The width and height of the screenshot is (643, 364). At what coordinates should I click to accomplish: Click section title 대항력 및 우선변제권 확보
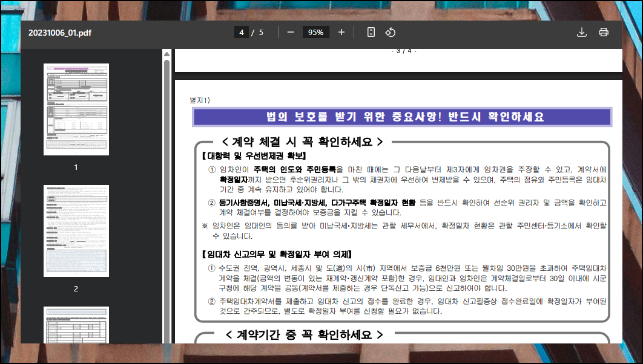point(254,156)
